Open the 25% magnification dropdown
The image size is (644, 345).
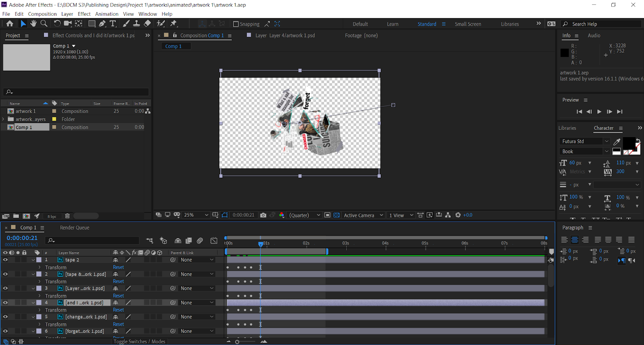[196, 215]
